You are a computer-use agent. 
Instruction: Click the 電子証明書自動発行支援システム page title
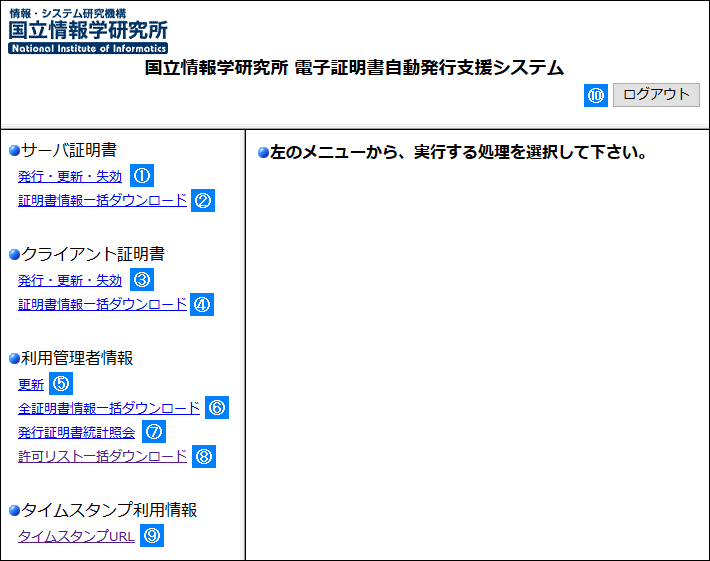tap(354, 67)
